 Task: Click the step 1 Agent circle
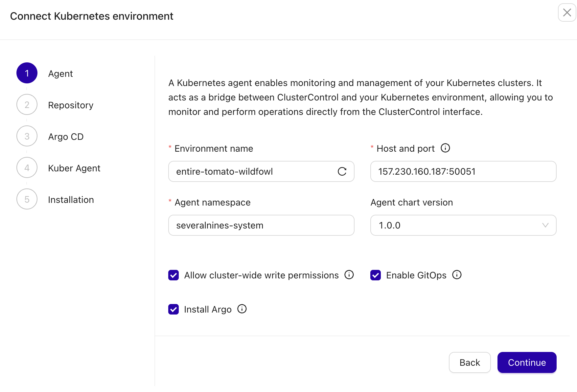click(27, 73)
